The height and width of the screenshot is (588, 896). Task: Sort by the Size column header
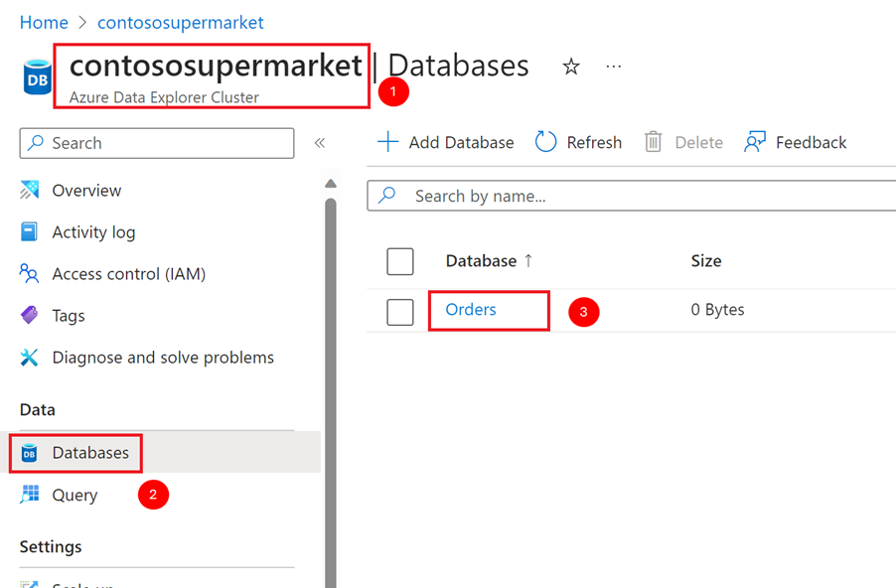pos(706,261)
